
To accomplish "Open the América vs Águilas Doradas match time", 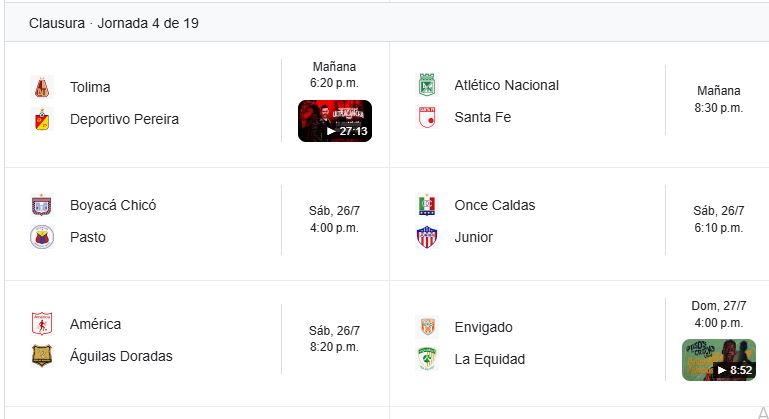I will click(334, 339).
